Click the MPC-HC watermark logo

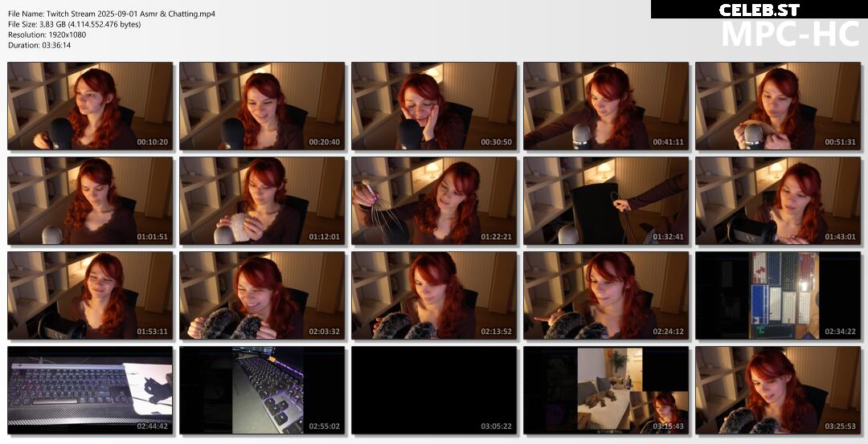789,34
